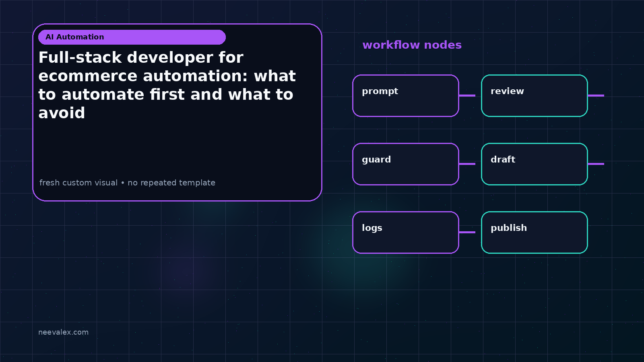Image resolution: width=644 pixels, height=362 pixels.
Task: Click the guard workflow node
Action: tap(406, 164)
